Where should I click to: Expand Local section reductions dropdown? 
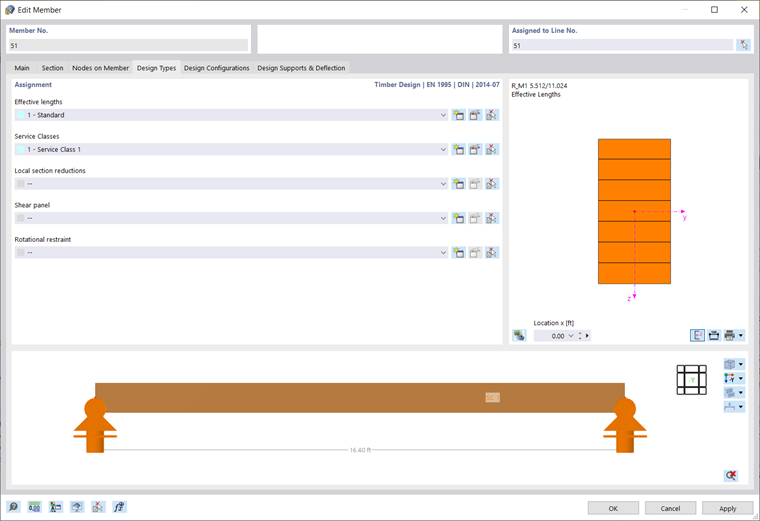(x=443, y=184)
